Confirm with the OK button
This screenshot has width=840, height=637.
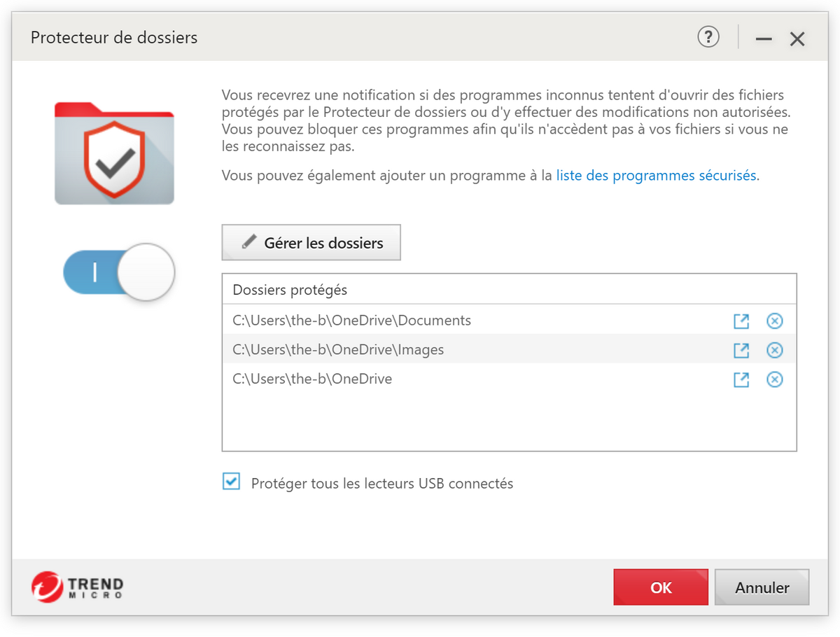661,587
